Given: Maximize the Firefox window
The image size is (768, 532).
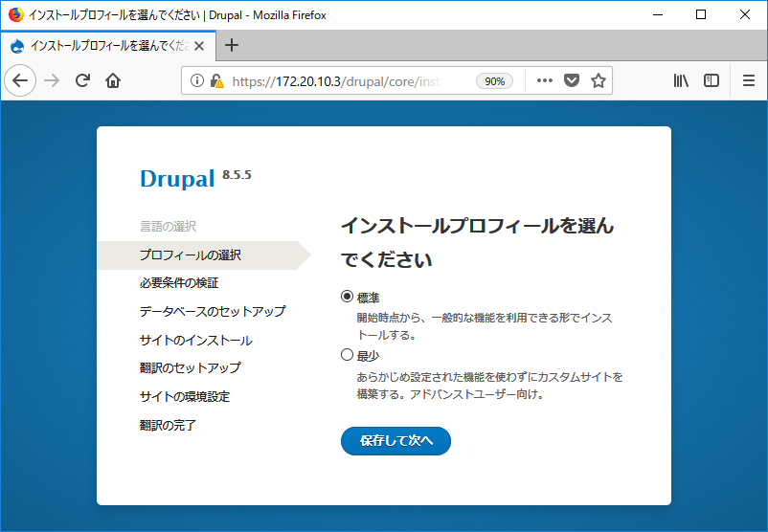Looking at the screenshot, I should (701, 14).
